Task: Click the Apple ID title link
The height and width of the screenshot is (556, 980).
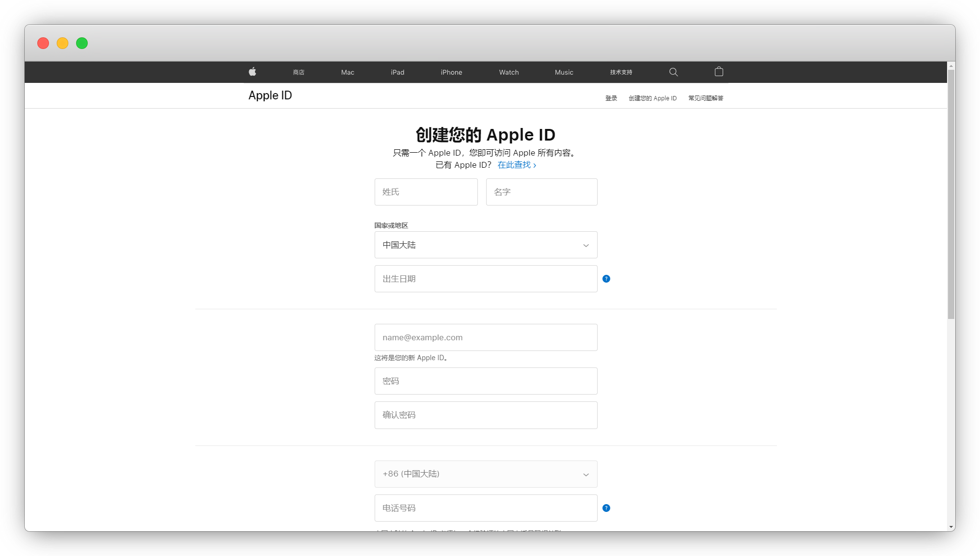Action: pyautogui.click(x=270, y=95)
